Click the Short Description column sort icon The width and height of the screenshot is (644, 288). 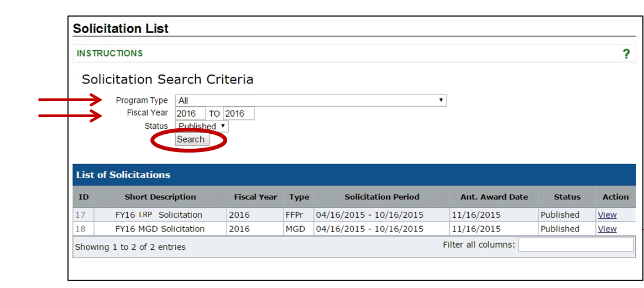[220, 197]
